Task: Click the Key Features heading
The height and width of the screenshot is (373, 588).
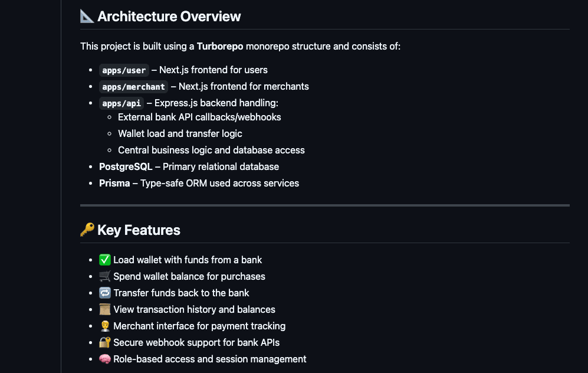Action: click(x=139, y=230)
